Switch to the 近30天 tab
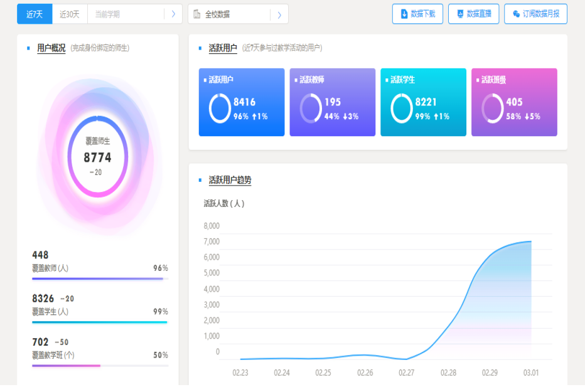The height and width of the screenshot is (392, 585). [x=70, y=14]
